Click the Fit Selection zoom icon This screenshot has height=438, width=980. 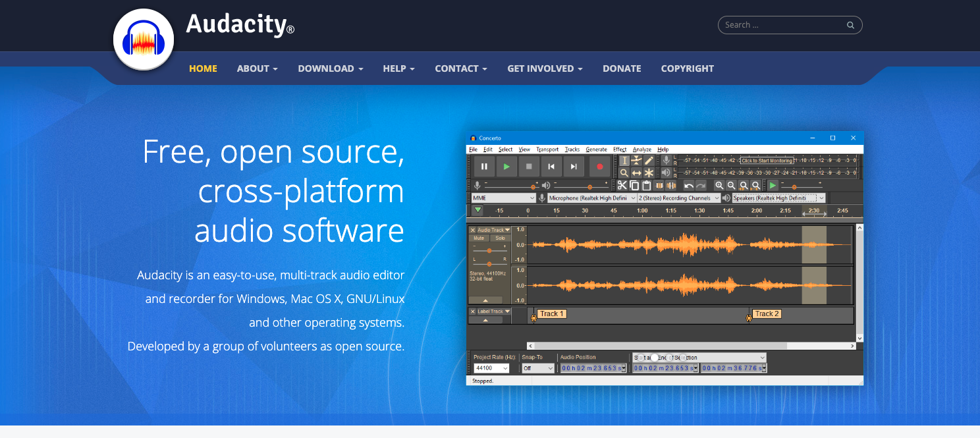tap(744, 186)
